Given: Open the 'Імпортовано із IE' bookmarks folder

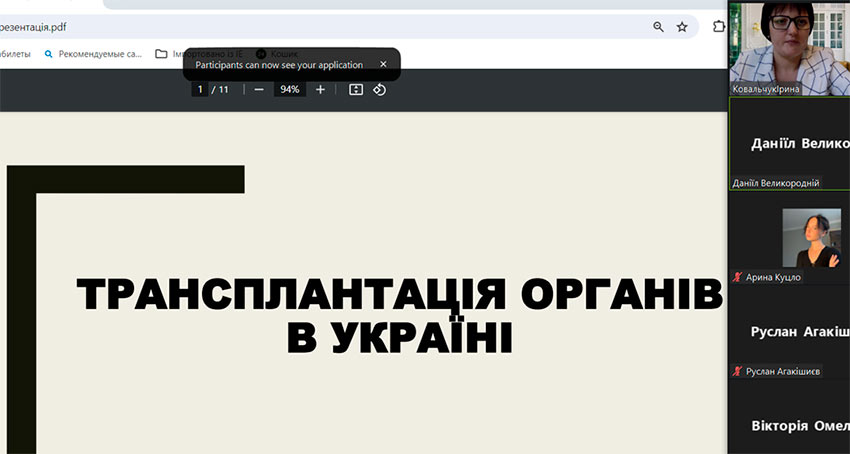Looking at the screenshot, I should coord(199,53).
